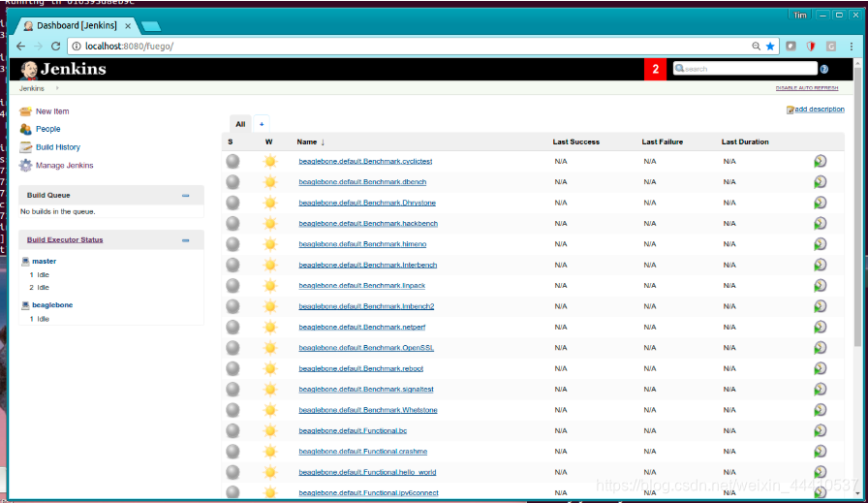Open beaglebone.default.Benchmark.signaltest job
Screen dimensions: 868x503
pos(366,389)
